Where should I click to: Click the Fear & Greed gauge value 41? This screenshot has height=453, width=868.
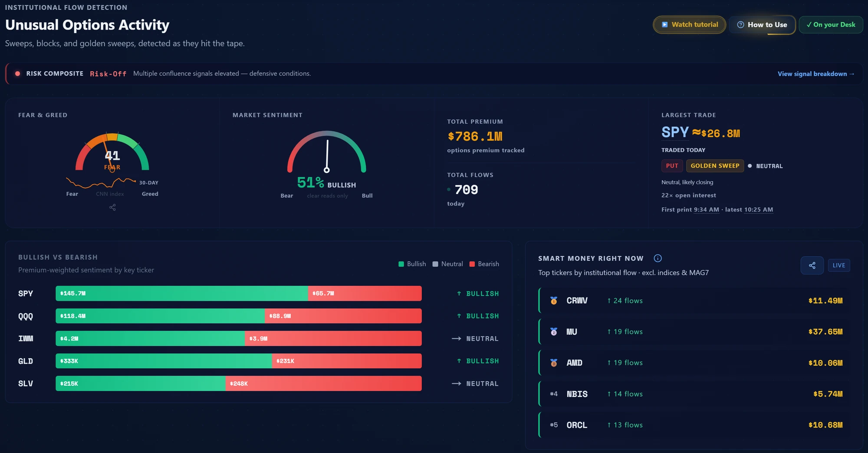112,155
